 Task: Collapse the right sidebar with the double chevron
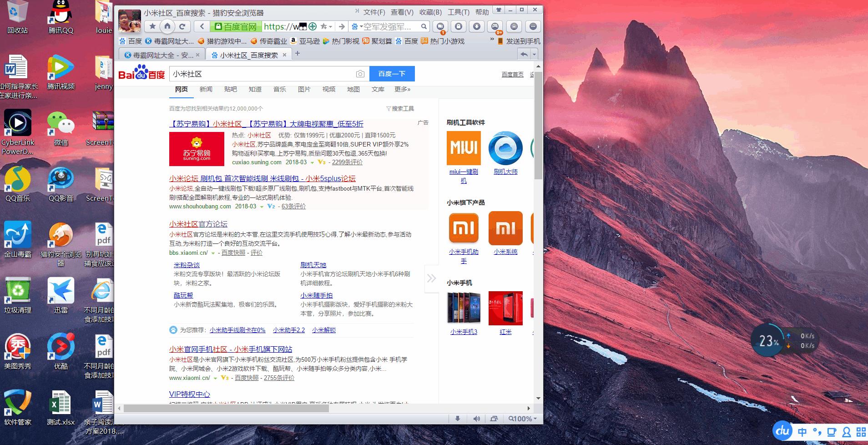point(431,278)
